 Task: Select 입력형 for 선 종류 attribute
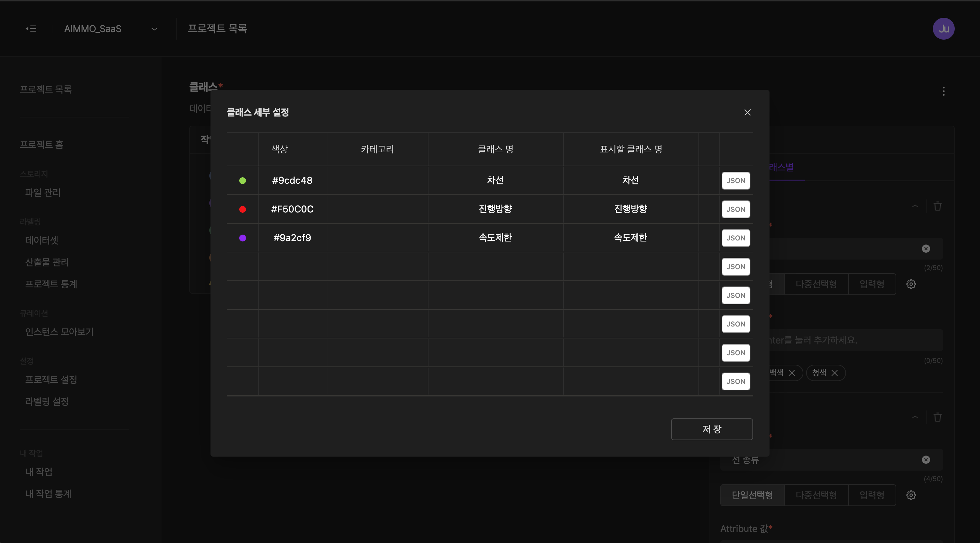point(872,495)
